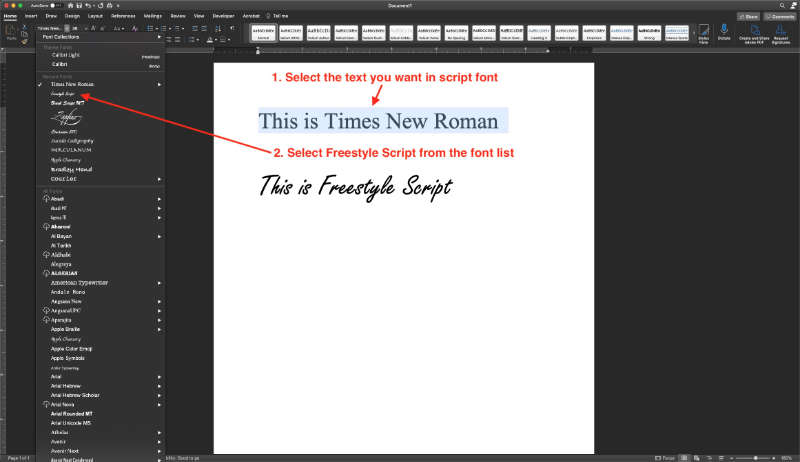Click the Borders icon
800x462 pixels.
(223, 39)
